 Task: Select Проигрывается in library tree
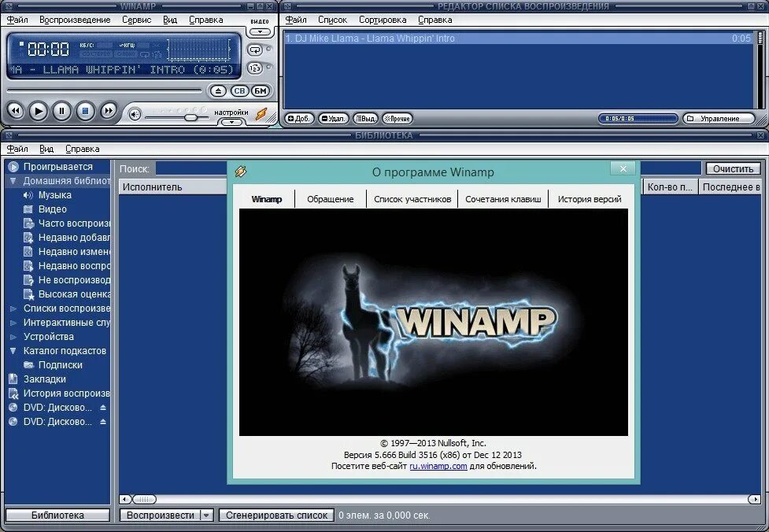[58, 167]
